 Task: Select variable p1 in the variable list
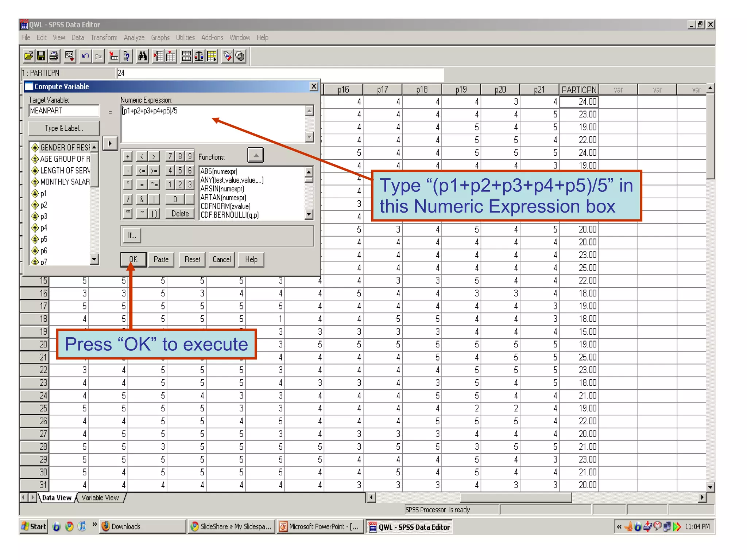pyautogui.click(x=43, y=194)
